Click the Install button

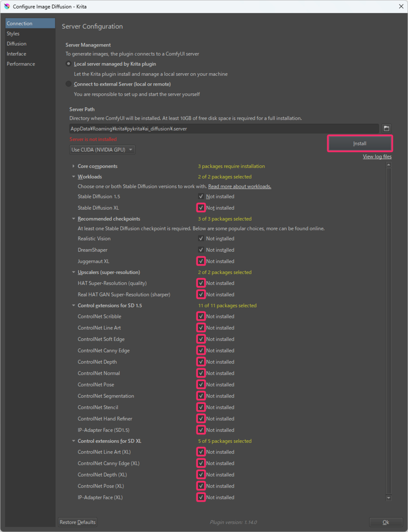(360, 144)
